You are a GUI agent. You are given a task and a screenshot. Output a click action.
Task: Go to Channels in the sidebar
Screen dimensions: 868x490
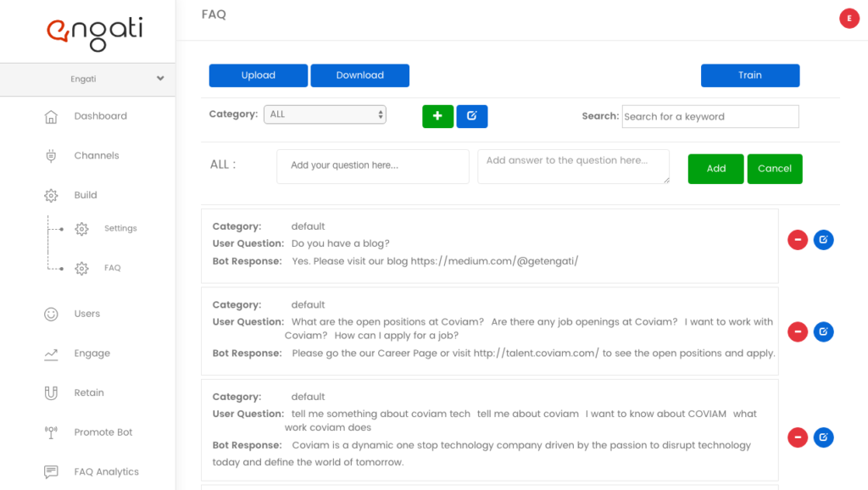click(97, 156)
